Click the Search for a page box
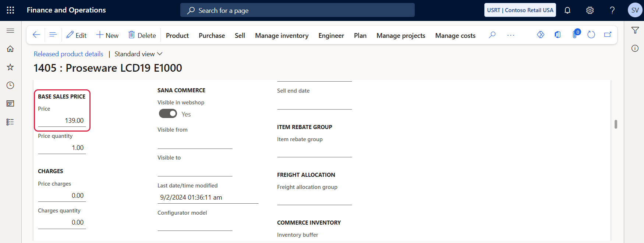 coord(297,10)
